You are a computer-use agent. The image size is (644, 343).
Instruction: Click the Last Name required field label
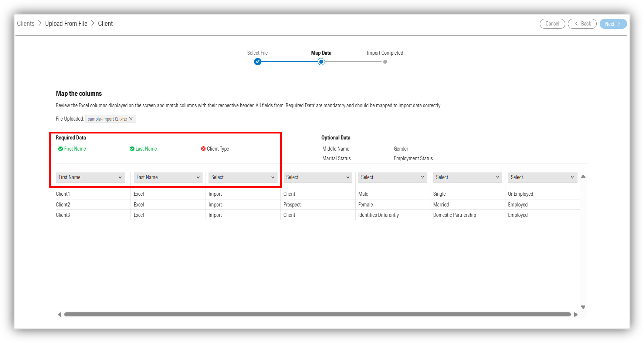coord(146,149)
